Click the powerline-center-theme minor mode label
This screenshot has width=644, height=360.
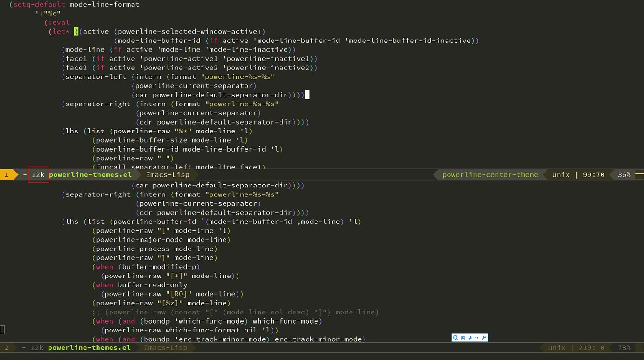coord(490,174)
